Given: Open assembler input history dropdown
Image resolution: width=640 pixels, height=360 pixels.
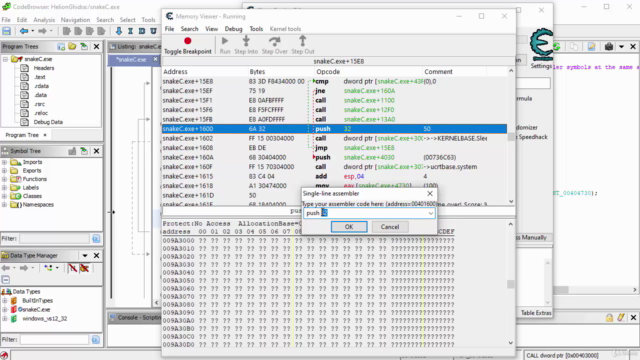Looking at the screenshot, I should pos(431,213).
